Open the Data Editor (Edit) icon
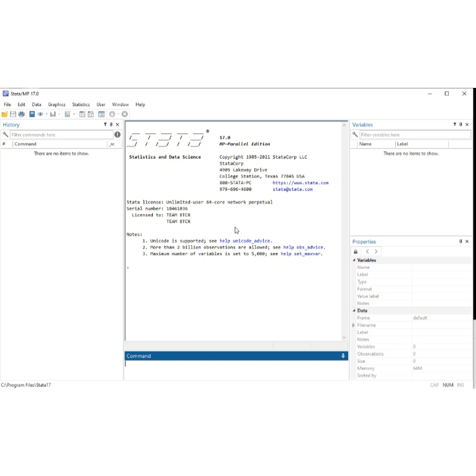The image size is (476, 476). click(x=82, y=114)
